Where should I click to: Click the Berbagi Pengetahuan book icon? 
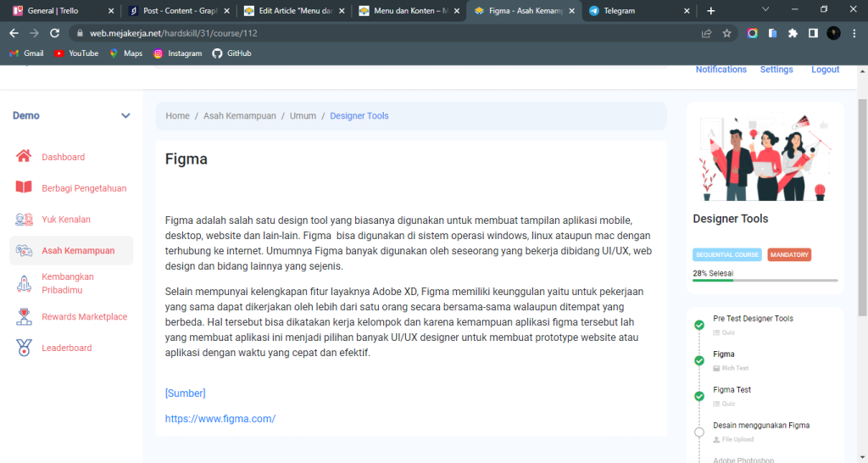tap(23, 187)
